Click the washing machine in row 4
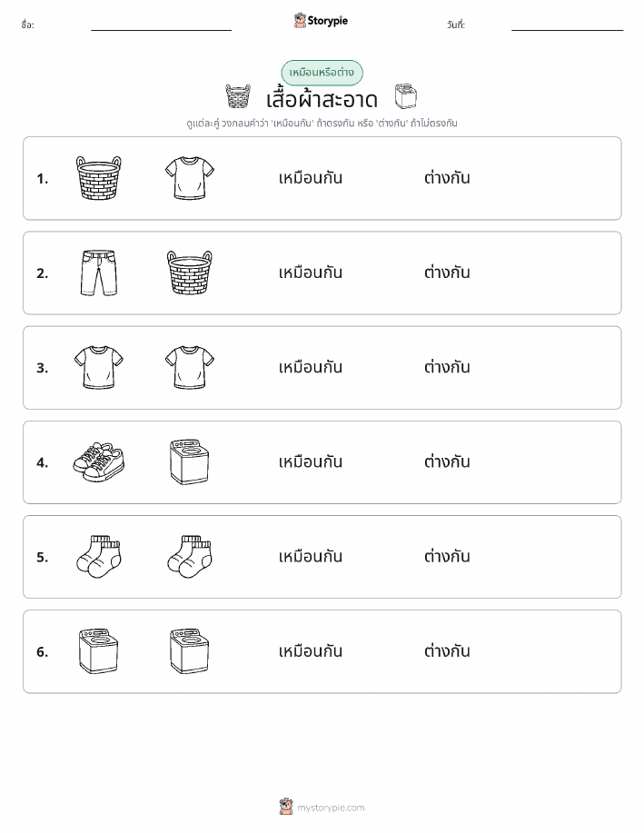The width and height of the screenshot is (644, 833). (190, 461)
